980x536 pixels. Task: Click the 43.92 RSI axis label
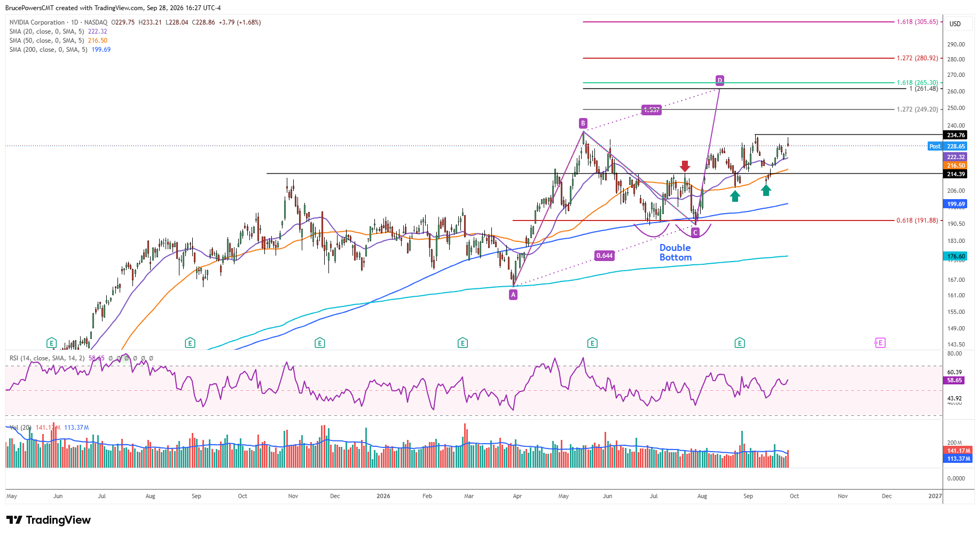pyautogui.click(x=954, y=398)
